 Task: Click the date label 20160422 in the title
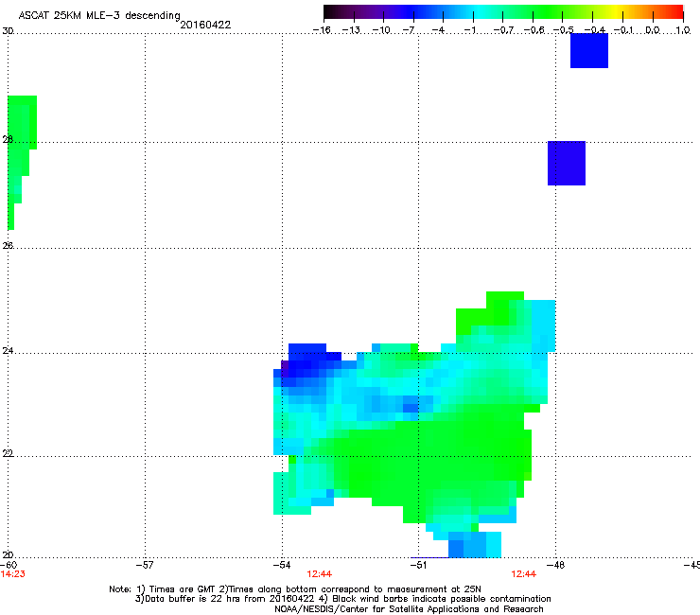click(x=205, y=25)
